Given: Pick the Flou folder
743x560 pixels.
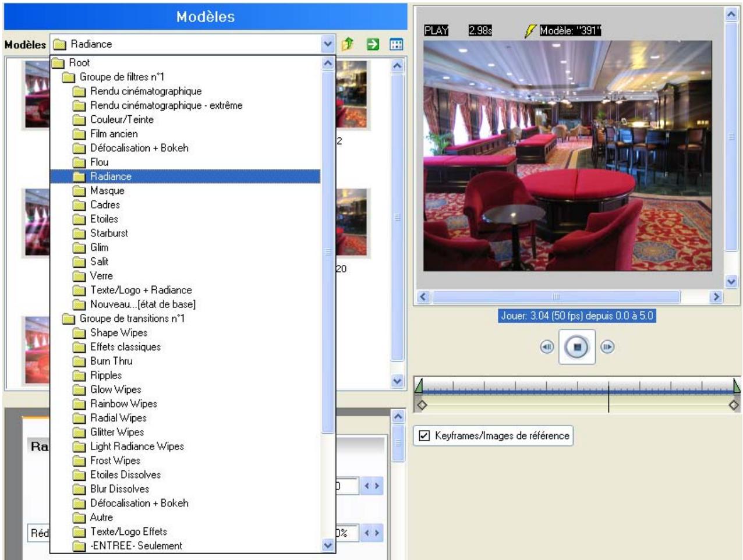Looking at the screenshot, I should click(x=91, y=162).
